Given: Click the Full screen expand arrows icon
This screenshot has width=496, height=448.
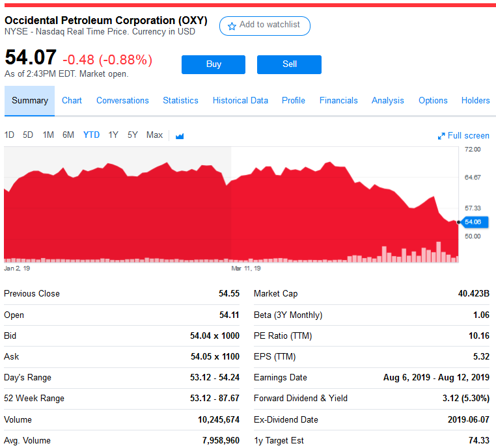Looking at the screenshot, I should [441, 136].
